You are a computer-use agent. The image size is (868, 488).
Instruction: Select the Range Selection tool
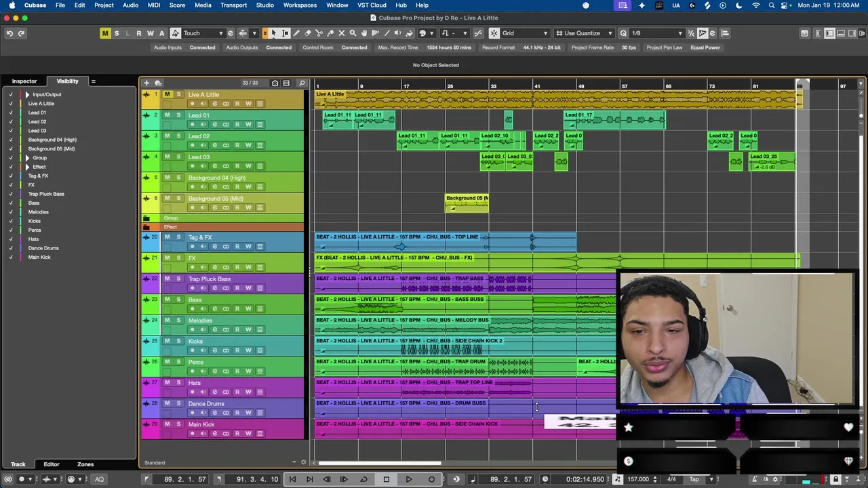tap(285, 33)
